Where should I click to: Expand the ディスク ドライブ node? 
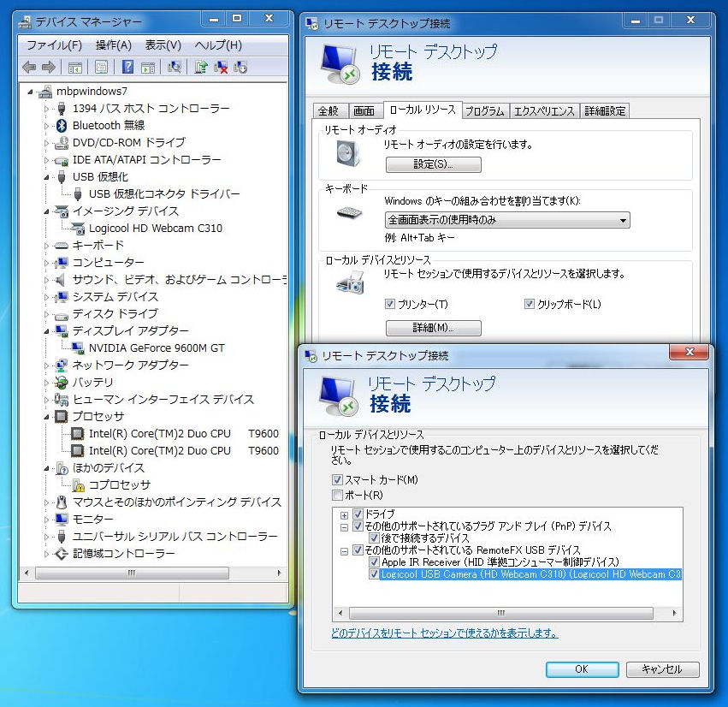click(46, 314)
